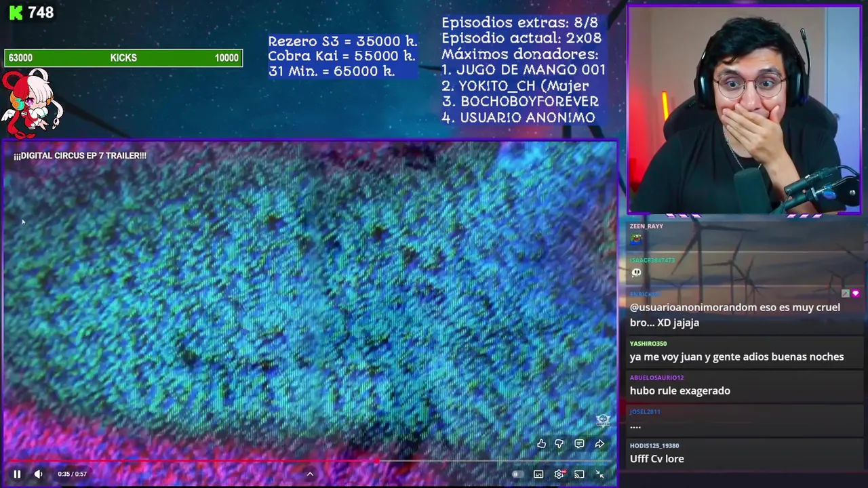Click 'Cobra Kai = 55000 k.' goal text
The height and width of the screenshot is (488, 868).
point(342,56)
